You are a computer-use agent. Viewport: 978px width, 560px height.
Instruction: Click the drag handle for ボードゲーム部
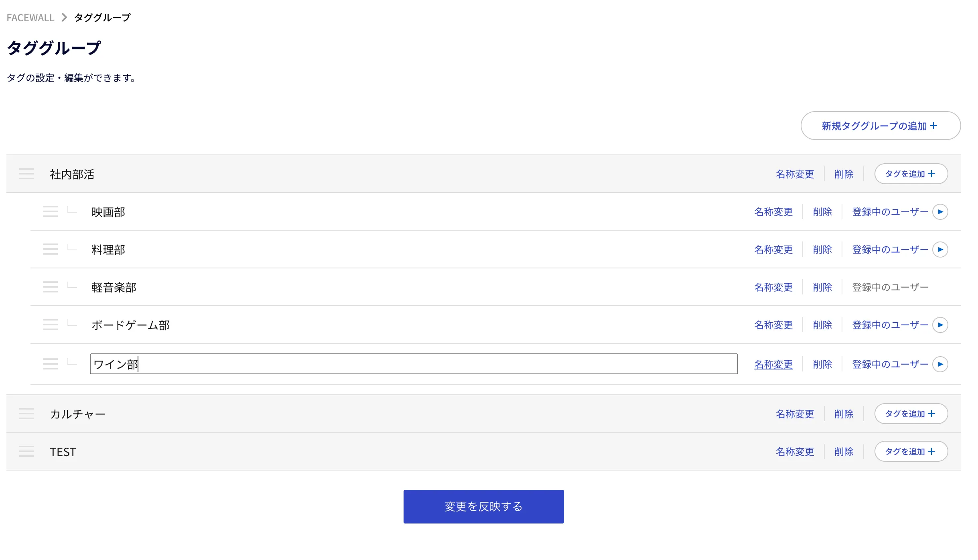point(51,325)
